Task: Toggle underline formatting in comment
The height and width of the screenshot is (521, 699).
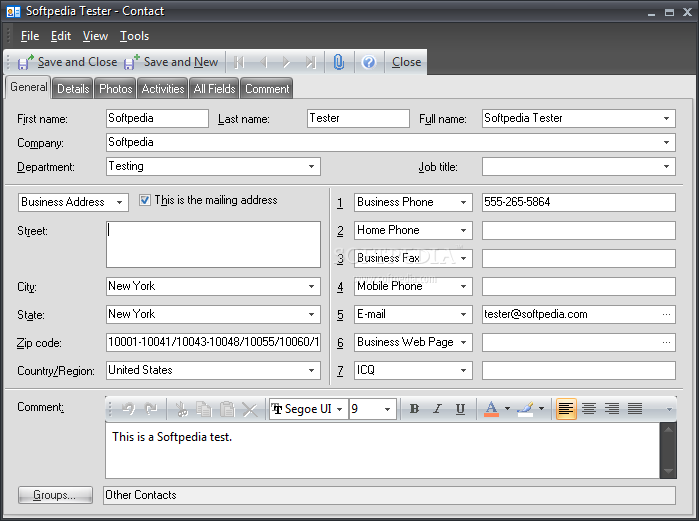Action: point(461,409)
